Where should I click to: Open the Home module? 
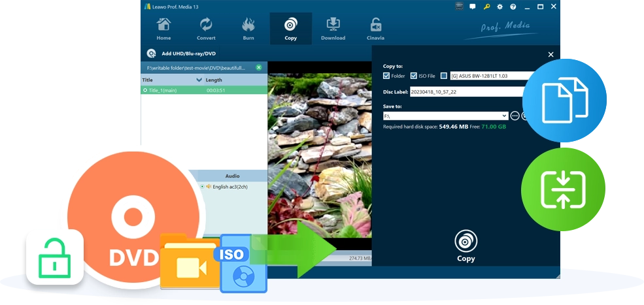(163, 29)
